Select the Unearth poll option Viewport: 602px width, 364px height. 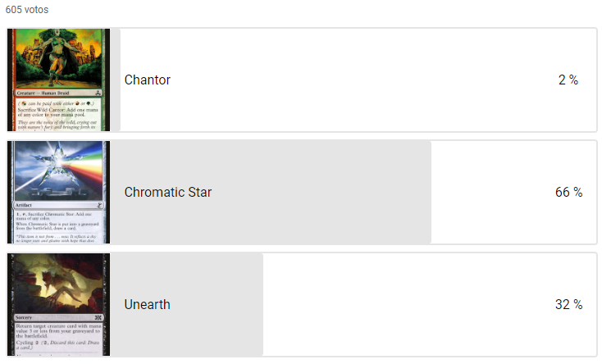pos(302,304)
